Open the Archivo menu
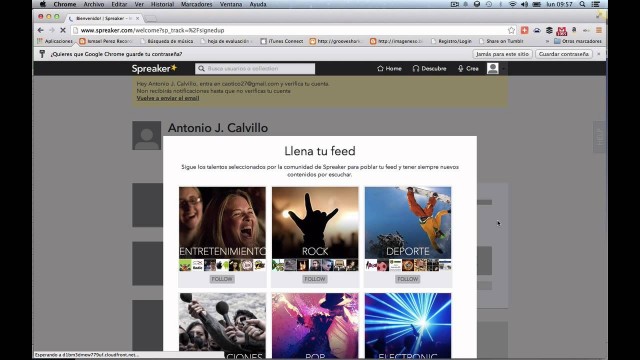Image resolution: width=640 pixels, height=360 pixels. (93, 4)
